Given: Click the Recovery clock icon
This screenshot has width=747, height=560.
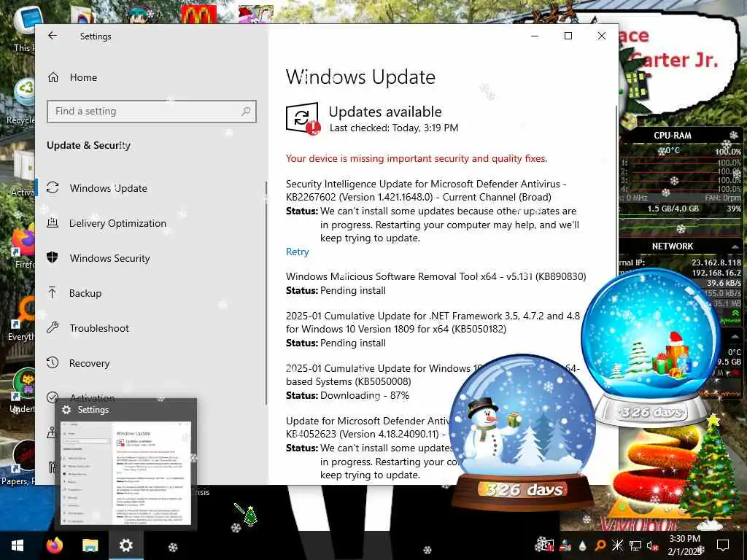Looking at the screenshot, I should tap(53, 363).
